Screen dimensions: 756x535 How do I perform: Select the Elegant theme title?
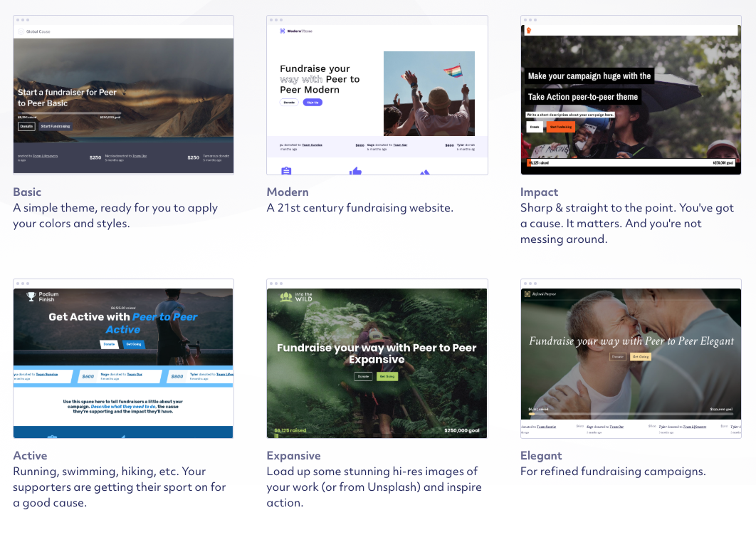[x=541, y=456]
